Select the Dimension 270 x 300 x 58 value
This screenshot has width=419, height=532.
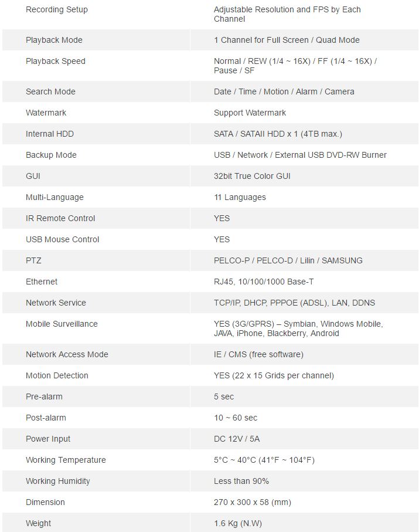pyautogui.click(x=253, y=502)
